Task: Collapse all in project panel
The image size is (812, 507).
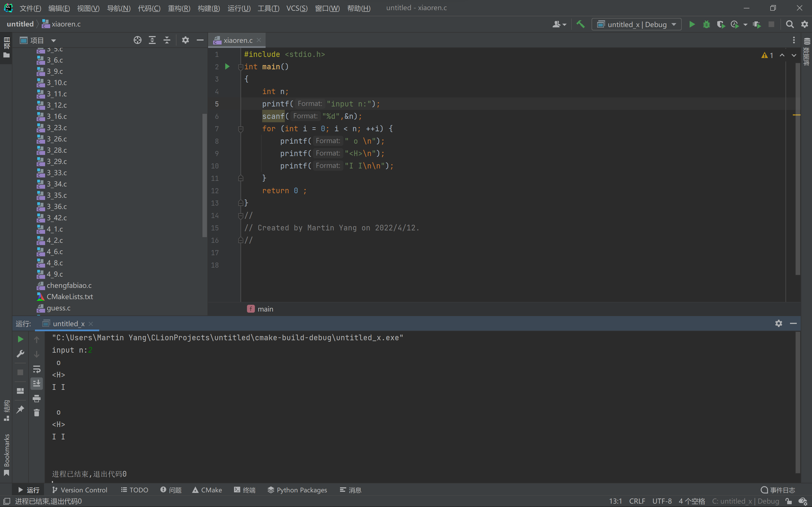Action: click(167, 40)
